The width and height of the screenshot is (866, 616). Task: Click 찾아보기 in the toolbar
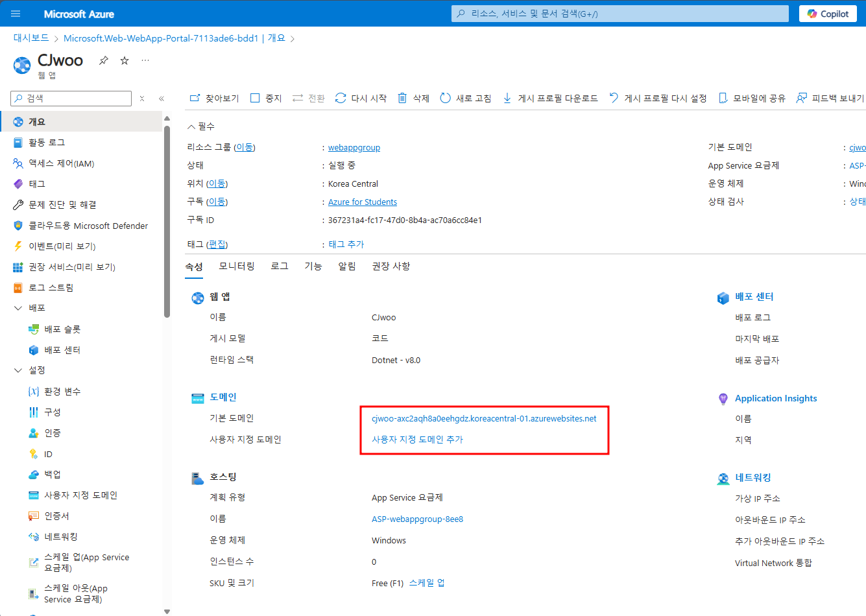214,99
